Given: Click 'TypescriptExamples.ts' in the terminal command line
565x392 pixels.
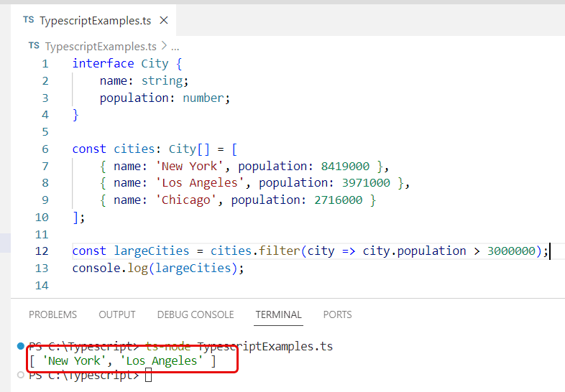Looking at the screenshot, I should 265,346.
